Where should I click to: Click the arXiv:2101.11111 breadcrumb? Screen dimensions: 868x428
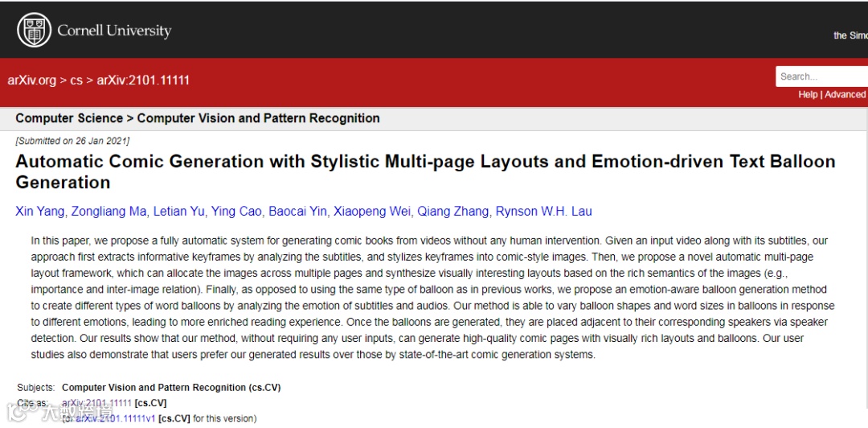[x=143, y=80]
